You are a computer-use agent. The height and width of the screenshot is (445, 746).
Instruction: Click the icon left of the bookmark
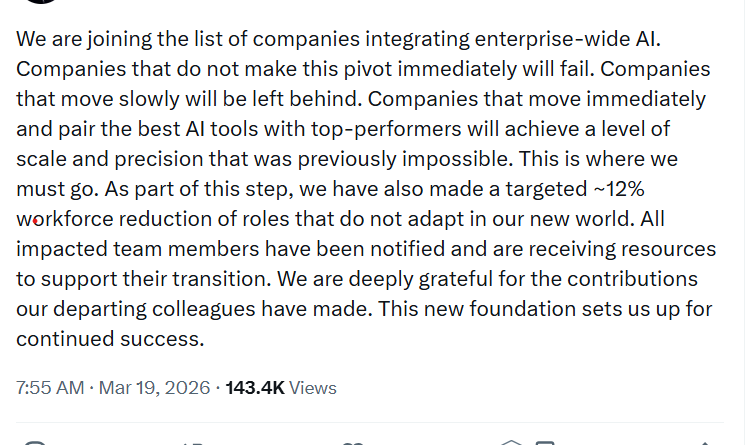(x=511, y=442)
